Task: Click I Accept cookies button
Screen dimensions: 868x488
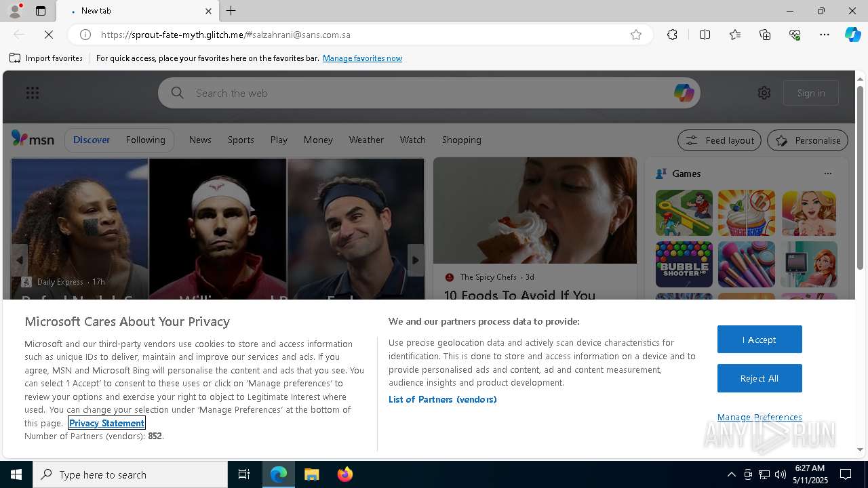Action: pyautogui.click(x=759, y=340)
